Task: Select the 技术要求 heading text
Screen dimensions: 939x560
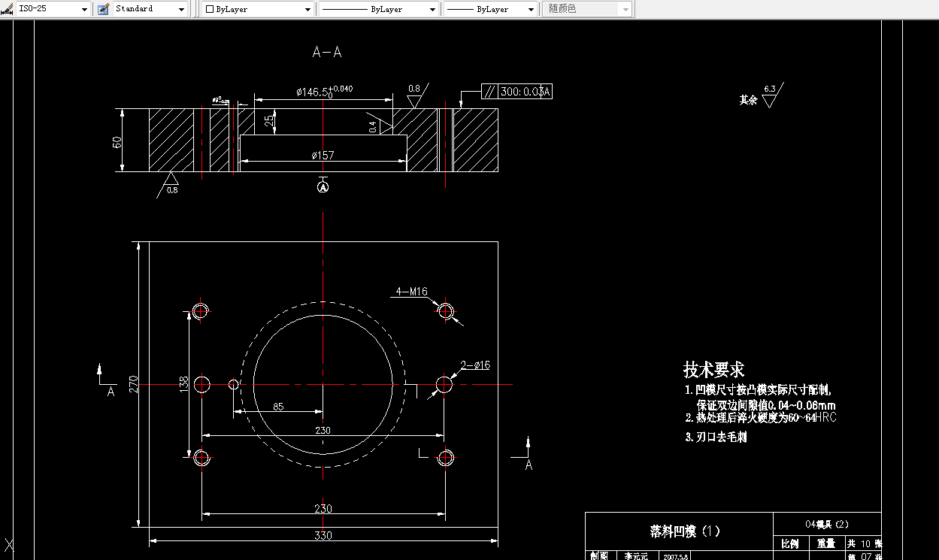Action: (713, 370)
